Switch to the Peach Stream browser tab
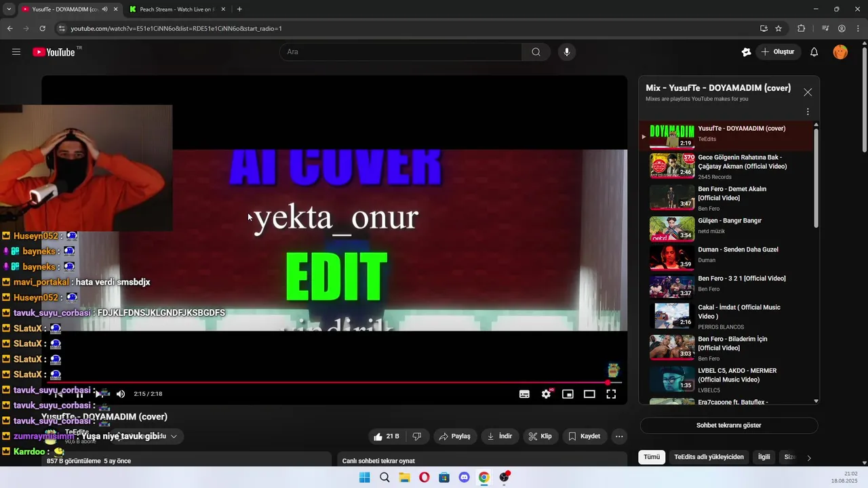Screen dimensions: 868x488 coord(178,9)
